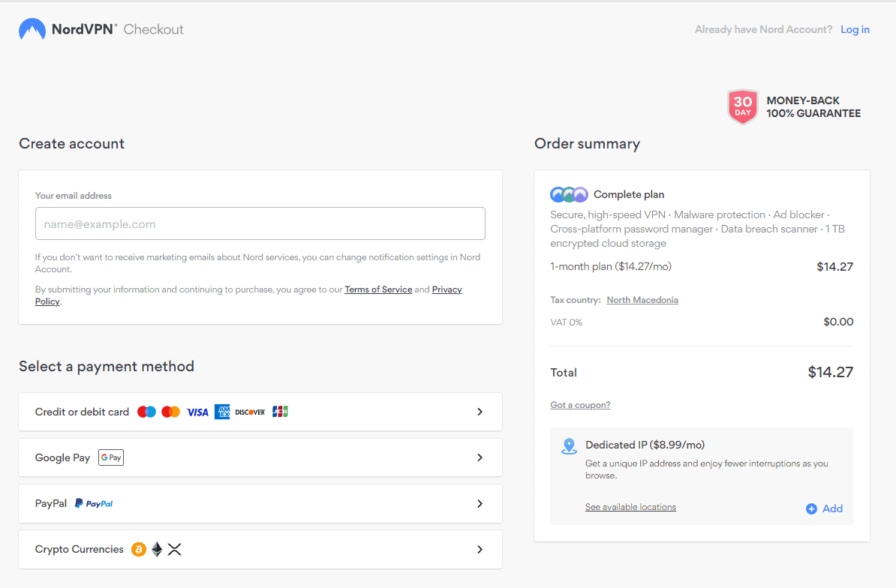Expand the Google Pay option chevron
The image size is (896, 588).
[x=480, y=457]
